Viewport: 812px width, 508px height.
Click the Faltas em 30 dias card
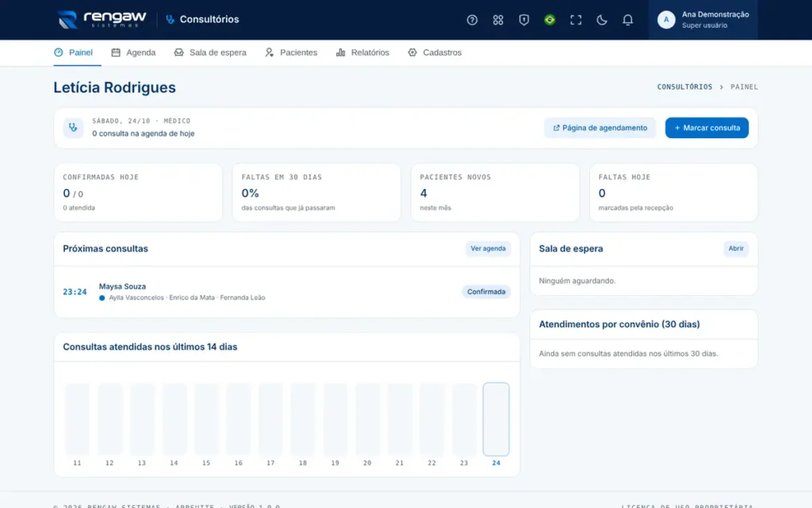tap(316, 192)
